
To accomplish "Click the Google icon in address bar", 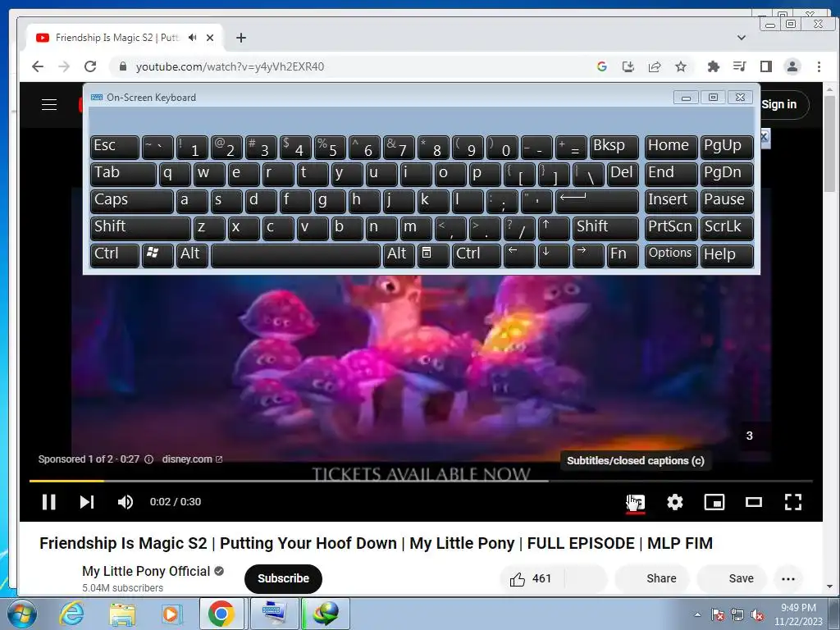I will tap(601, 66).
